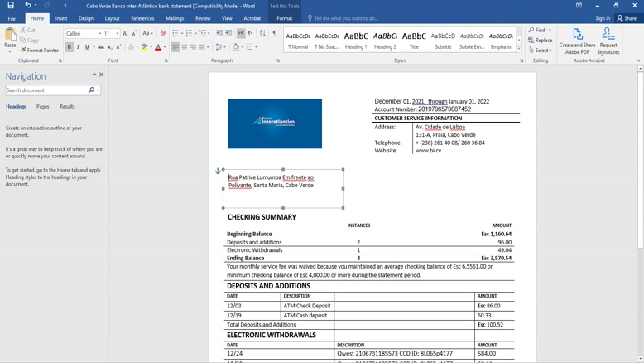Click Format Painter brush
The width and height of the screenshot is (644, 363).
pyautogui.click(x=40, y=51)
